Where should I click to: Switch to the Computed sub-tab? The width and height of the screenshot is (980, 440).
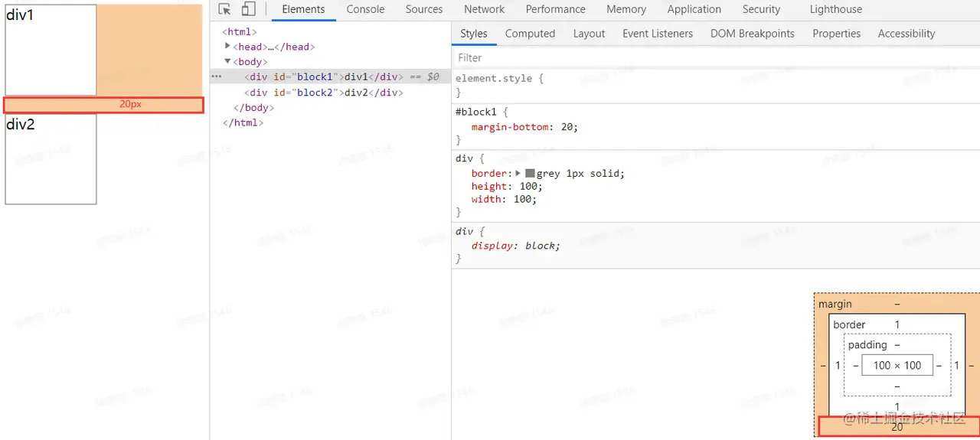click(530, 34)
